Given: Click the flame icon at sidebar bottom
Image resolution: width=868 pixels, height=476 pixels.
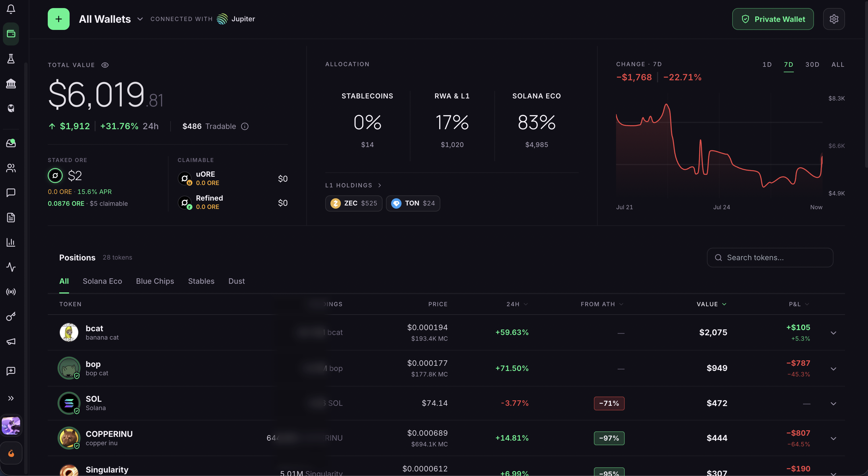Looking at the screenshot, I should point(11,453).
